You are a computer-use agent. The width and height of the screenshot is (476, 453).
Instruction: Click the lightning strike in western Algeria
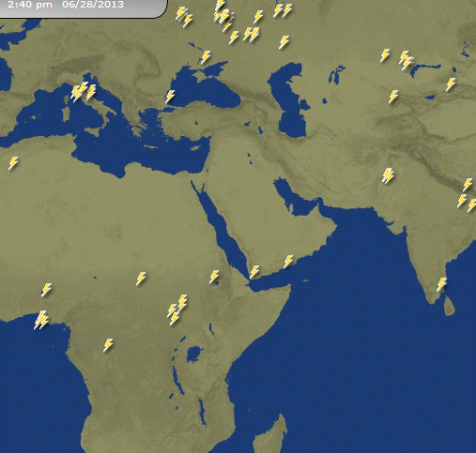tap(13, 163)
